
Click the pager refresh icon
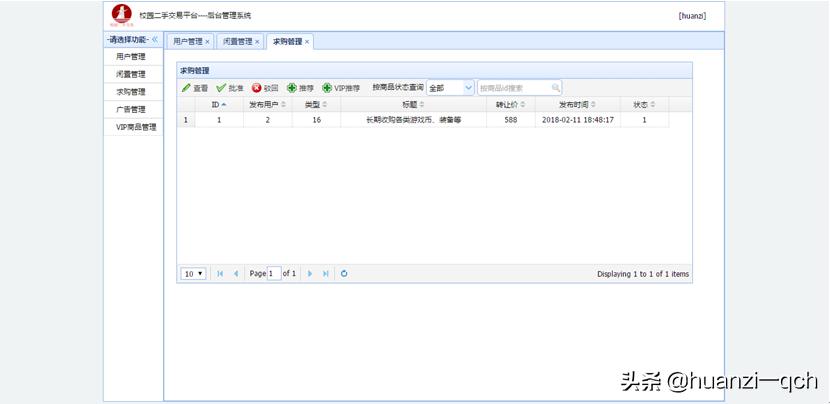[344, 274]
